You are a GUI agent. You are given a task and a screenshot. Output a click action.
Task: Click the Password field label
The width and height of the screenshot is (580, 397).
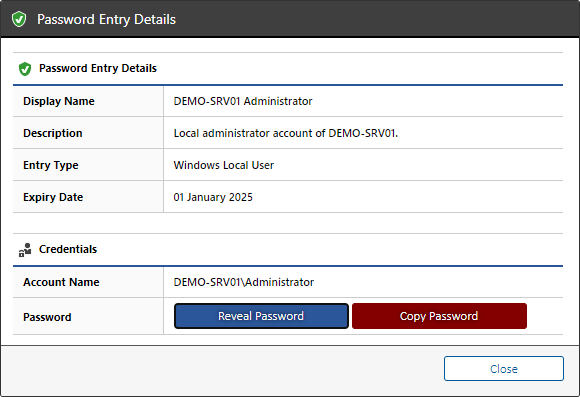pyautogui.click(x=47, y=317)
